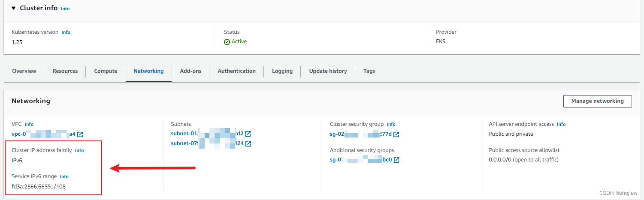This screenshot has height=200, width=644.
Task: Open Info link beside API server endpoint access
Action: point(561,124)
